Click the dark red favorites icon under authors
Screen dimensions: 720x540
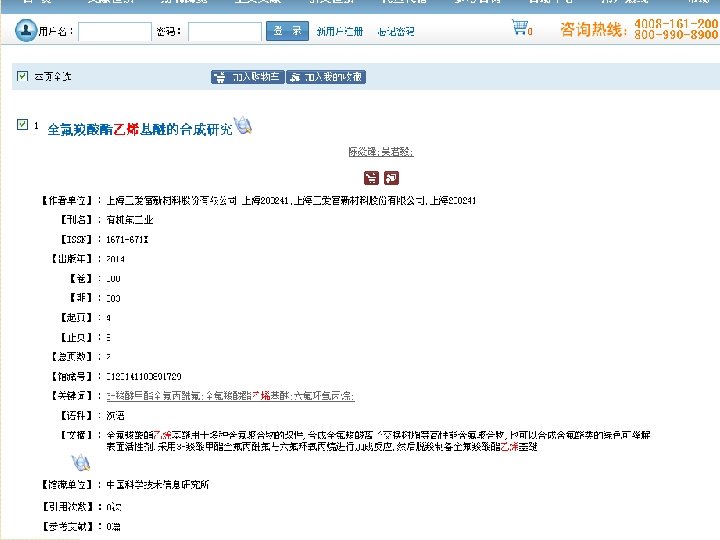coord(392,178)
